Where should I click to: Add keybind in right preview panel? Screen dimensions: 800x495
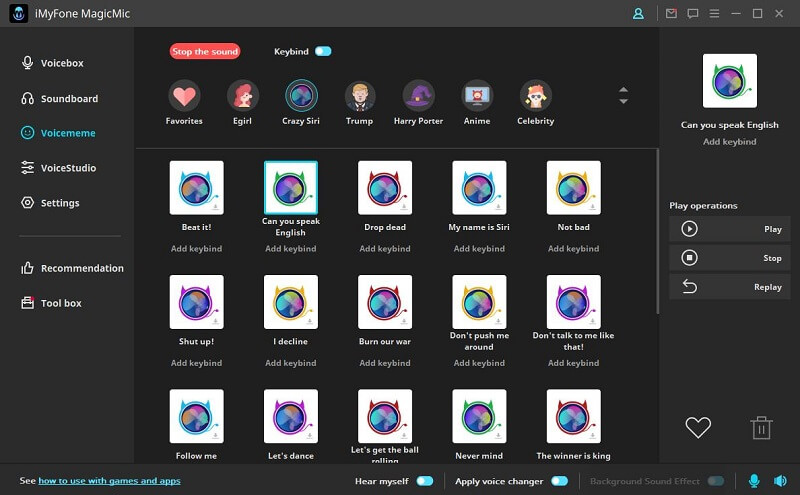730,141
